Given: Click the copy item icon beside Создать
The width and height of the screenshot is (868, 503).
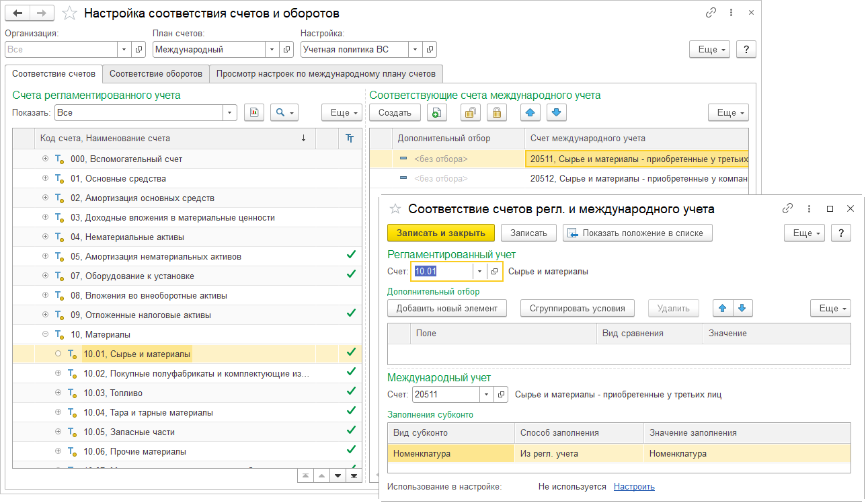Looking at the screenshot, I should (436, 113).
